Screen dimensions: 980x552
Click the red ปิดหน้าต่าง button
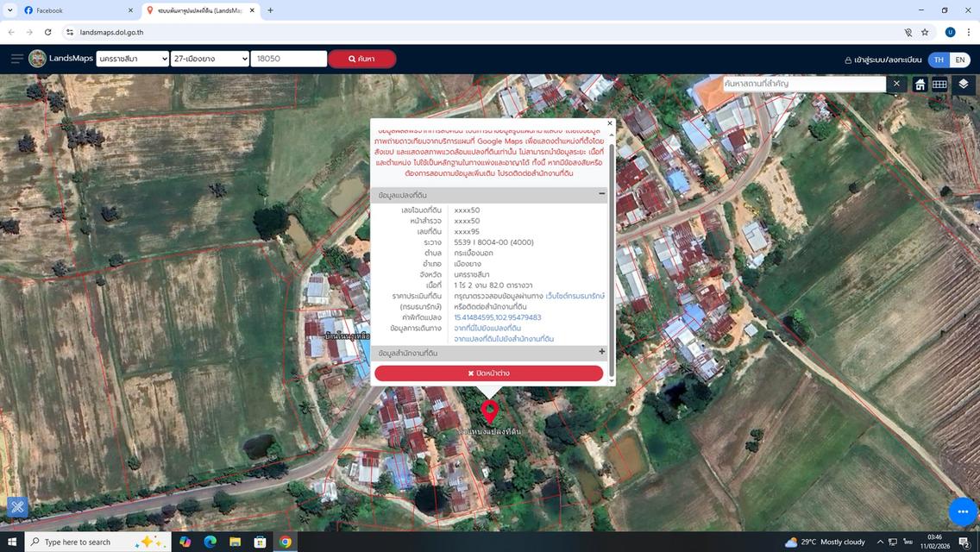click(488, 373)
